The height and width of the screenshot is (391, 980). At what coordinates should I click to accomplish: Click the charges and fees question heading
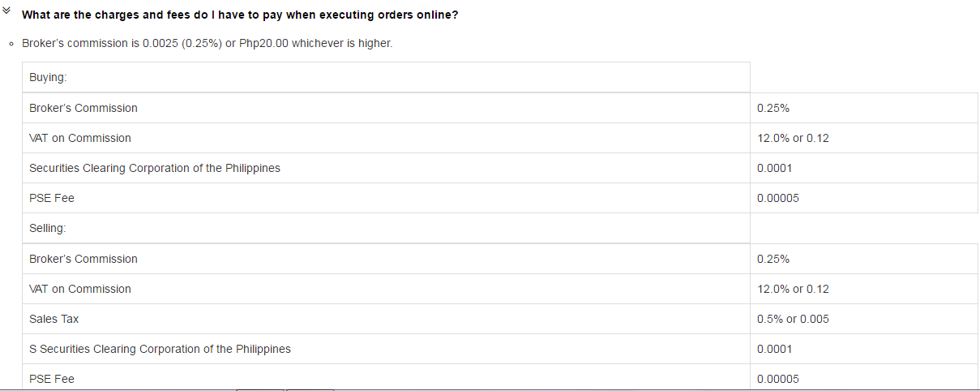pos(240,15)
